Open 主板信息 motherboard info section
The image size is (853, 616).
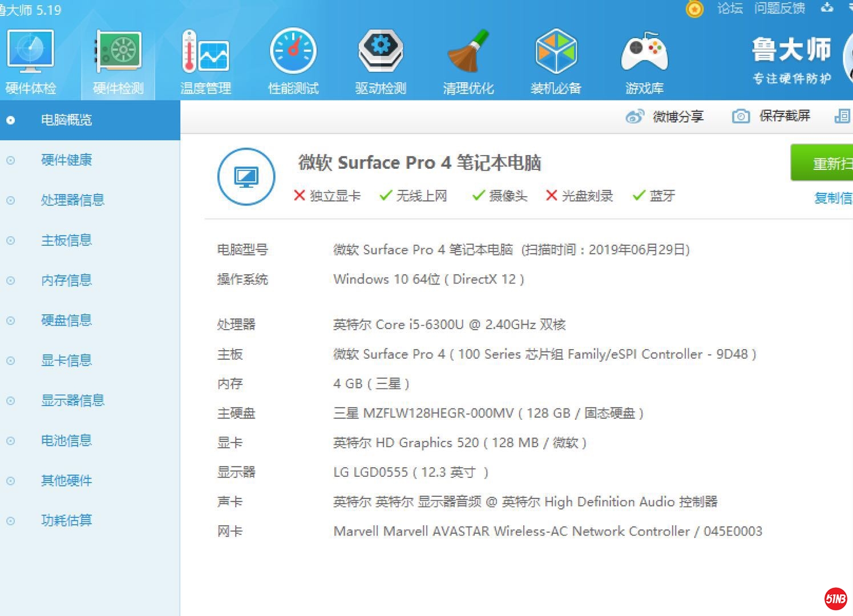pyautogui.click(x=66, y=241)
